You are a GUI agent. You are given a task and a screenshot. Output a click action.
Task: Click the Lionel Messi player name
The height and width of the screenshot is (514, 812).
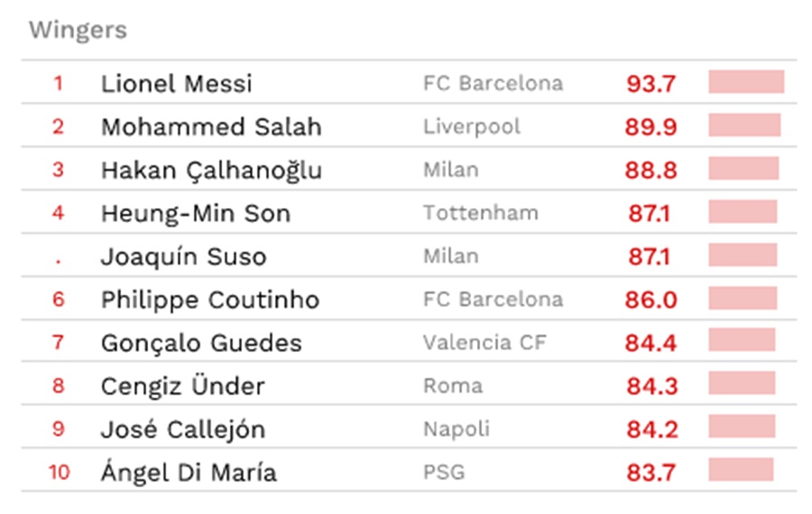(x=177, y=83)
